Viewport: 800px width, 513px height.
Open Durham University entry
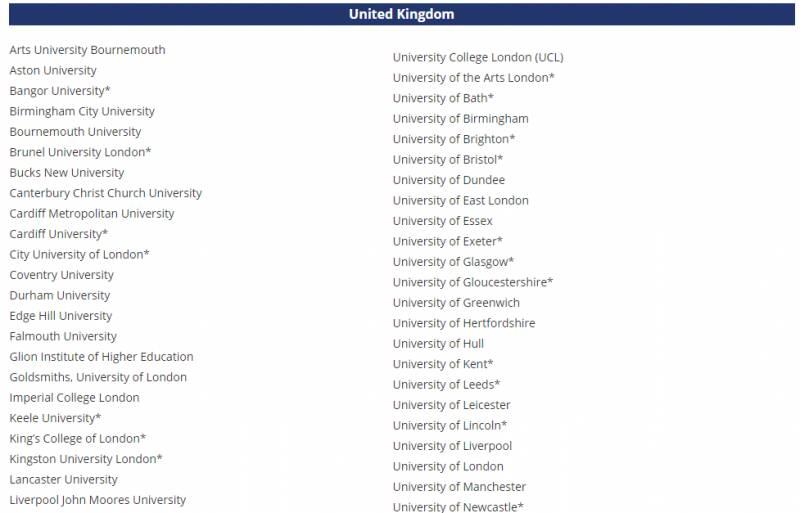click(x=59, y=295)
